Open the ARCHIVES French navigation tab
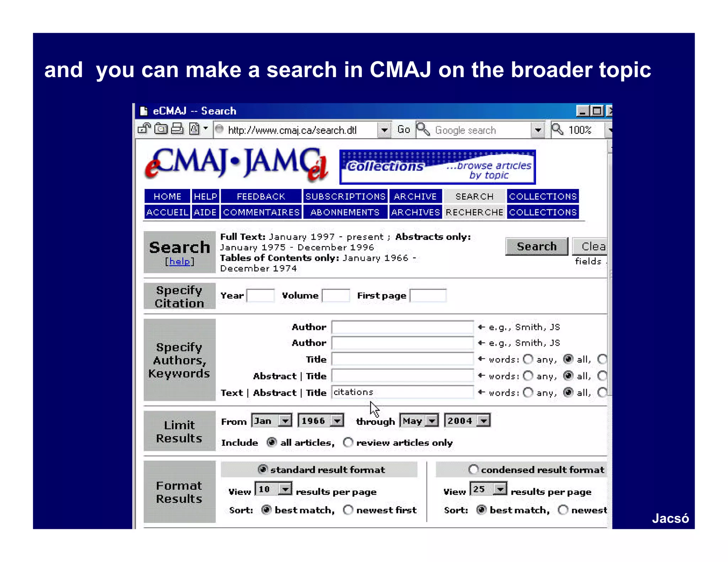The height and width of the screenshot is (562, 728). (415, 212)
